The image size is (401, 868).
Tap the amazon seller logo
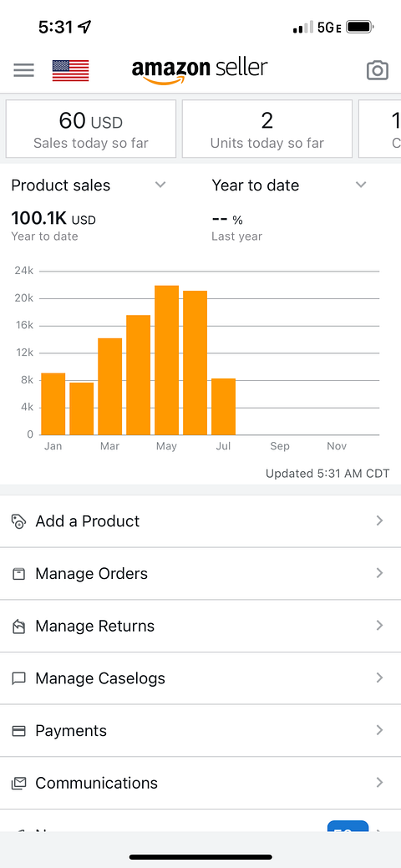(200, 71)
